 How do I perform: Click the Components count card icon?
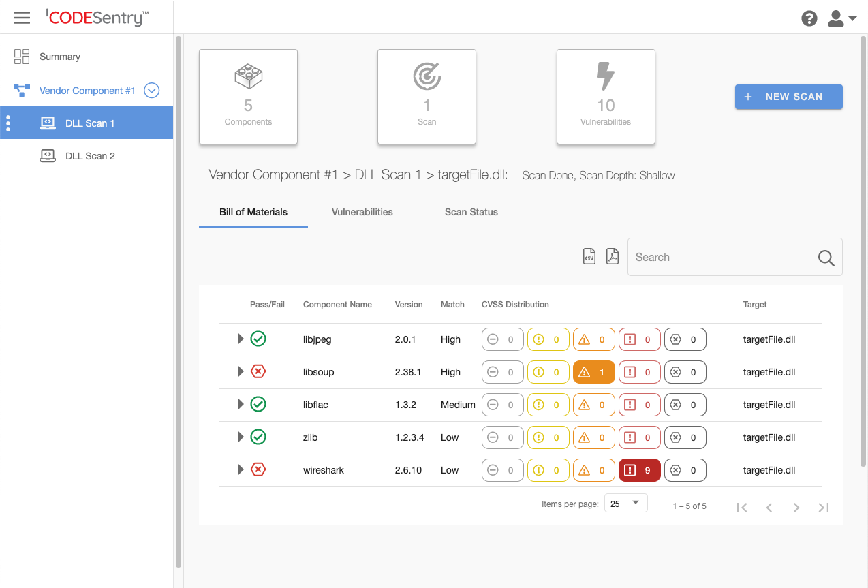coord(248,77)
